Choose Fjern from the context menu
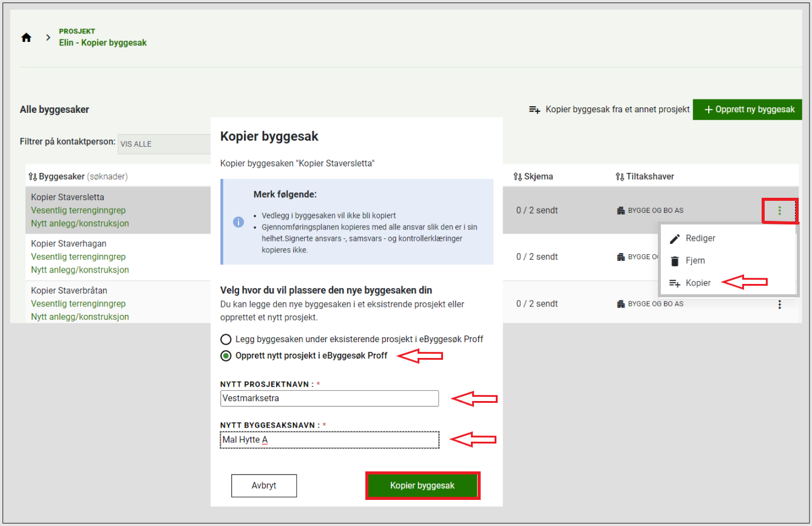Image resolution: width=812 pixels, height=526 pixels. [x=695, y=261]
